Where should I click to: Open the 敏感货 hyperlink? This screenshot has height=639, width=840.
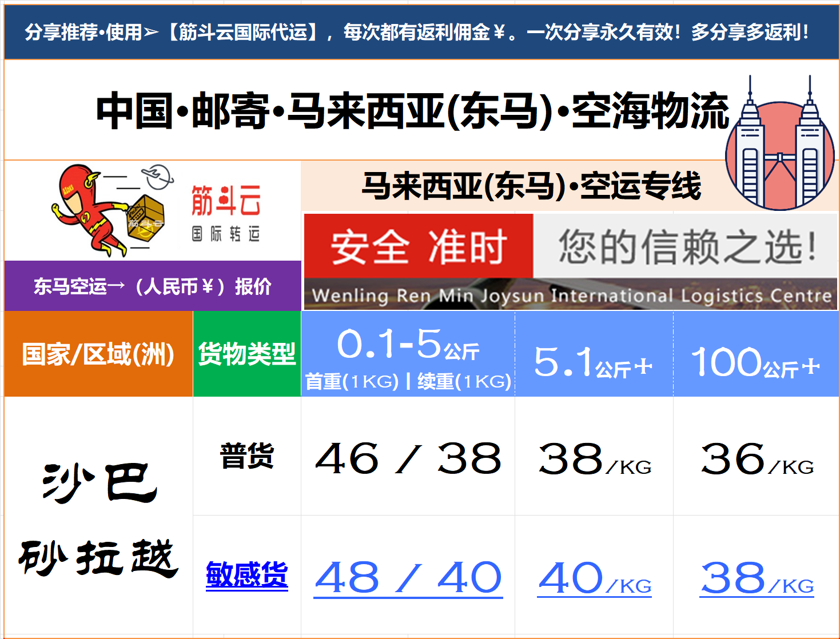247,574
